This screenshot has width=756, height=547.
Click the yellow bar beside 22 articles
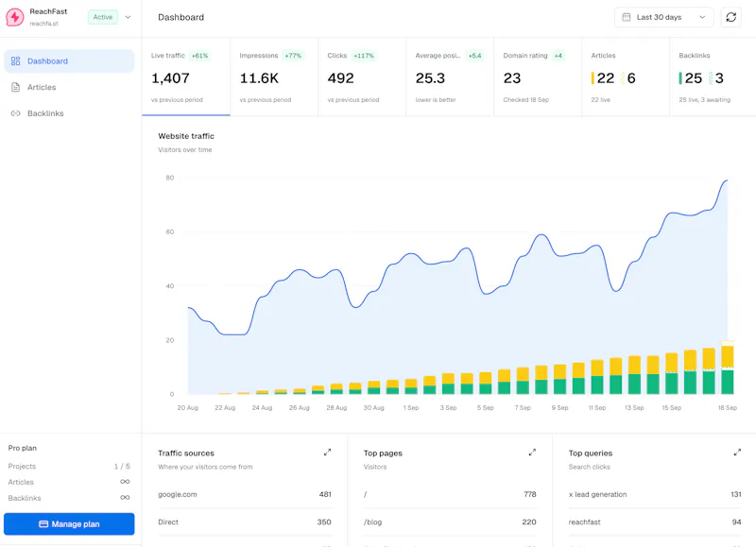(x=593, y=78)
